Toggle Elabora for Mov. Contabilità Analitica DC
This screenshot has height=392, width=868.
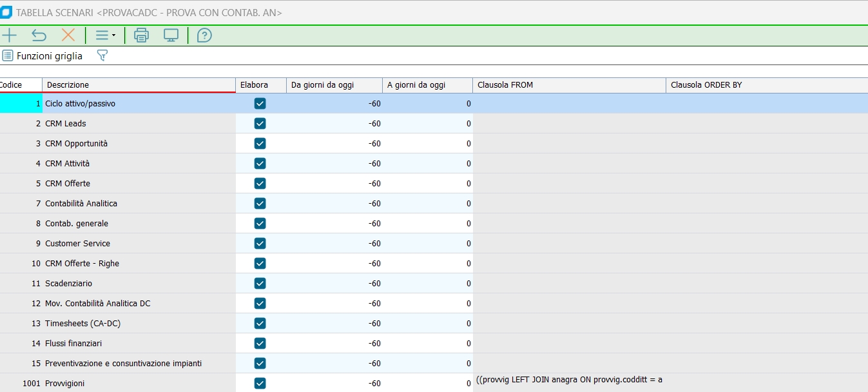pyautogui.click(x=260, y=303)
